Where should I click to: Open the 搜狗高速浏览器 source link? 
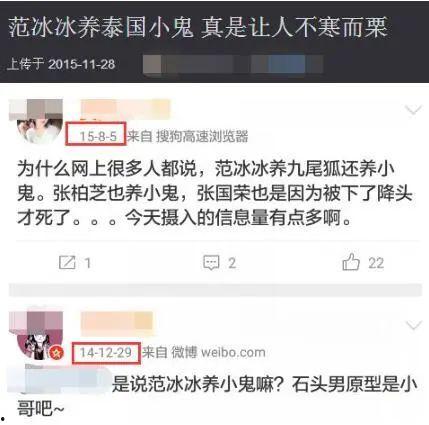[203, 136]
